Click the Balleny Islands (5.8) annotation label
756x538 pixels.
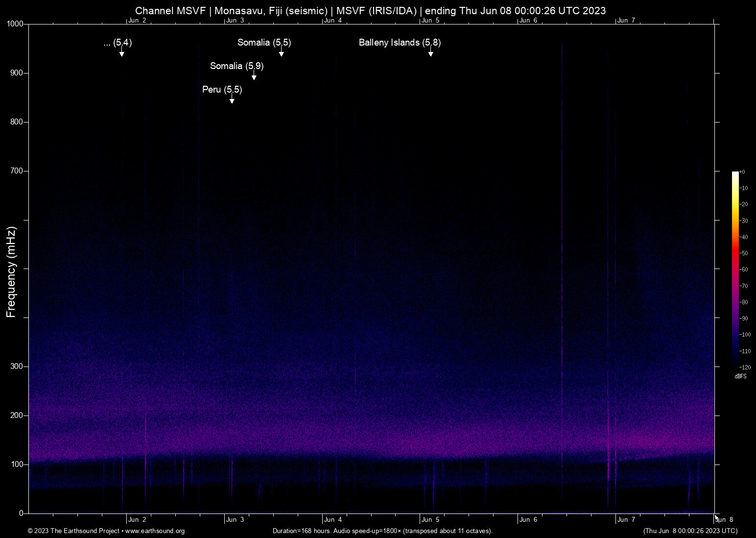coord(399,43)
